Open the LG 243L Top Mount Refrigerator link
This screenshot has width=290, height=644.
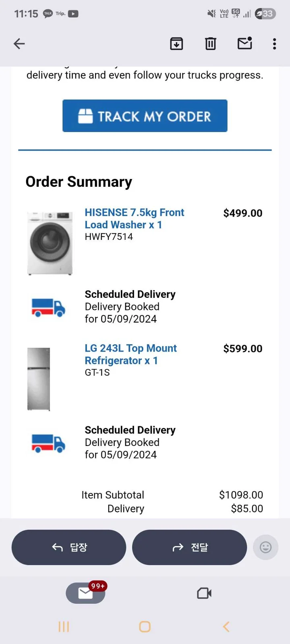click(130, 354)
